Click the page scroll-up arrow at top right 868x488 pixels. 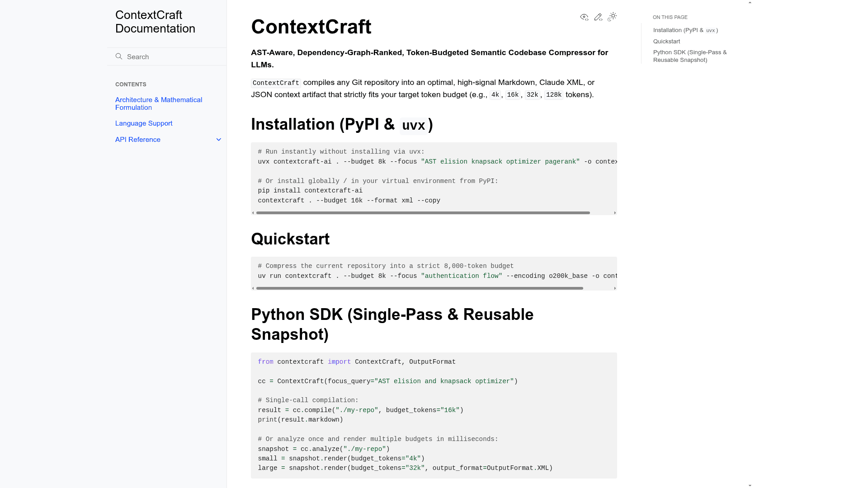[x=750, y=3]
